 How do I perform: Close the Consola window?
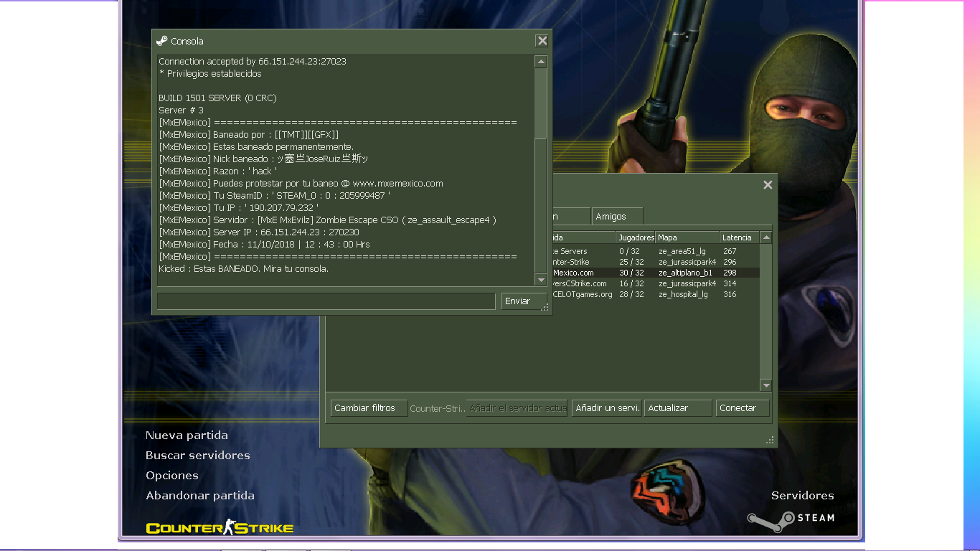[x=542, y=41]
